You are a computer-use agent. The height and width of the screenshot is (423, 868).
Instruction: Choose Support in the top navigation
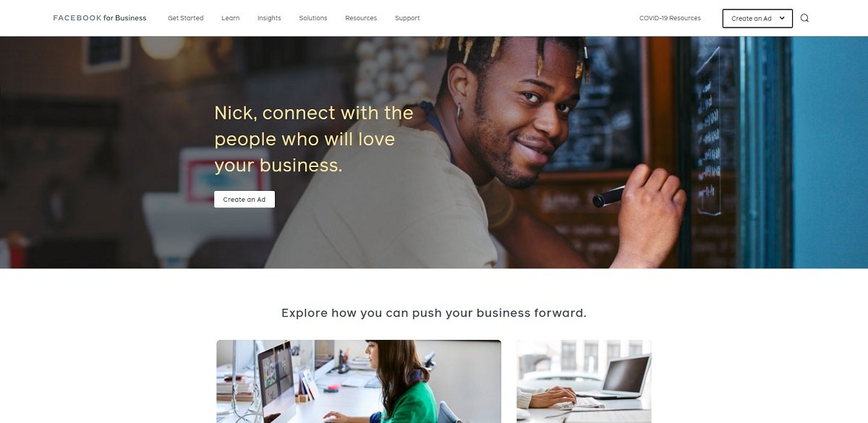tap(407, 18)
